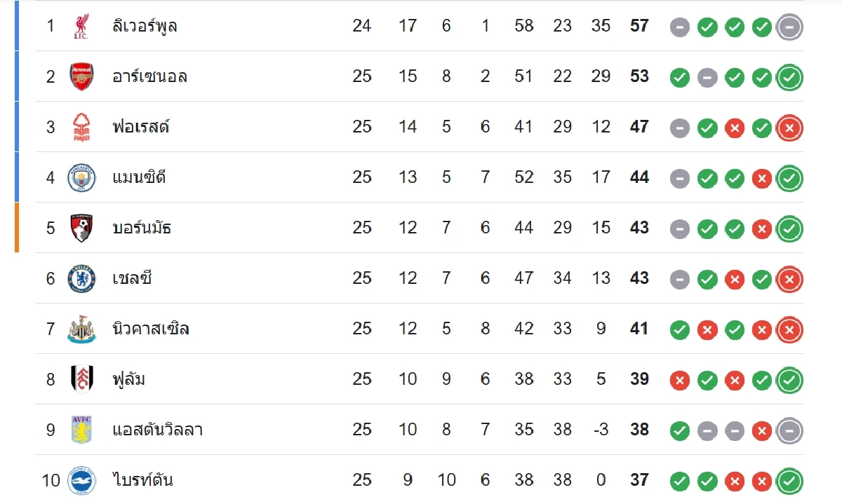Image resolution: width=842 pixels, height=504 pixels.
Task: Click the Bournemouth club crest
Action: pyautogui.click(x=81, y=228)
